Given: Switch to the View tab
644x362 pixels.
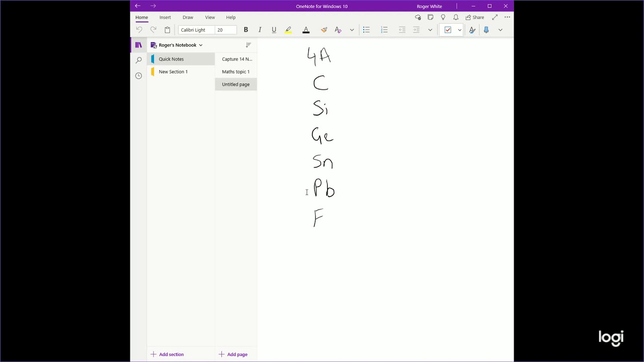Looking at the screenshot, I should pos(210,18).
